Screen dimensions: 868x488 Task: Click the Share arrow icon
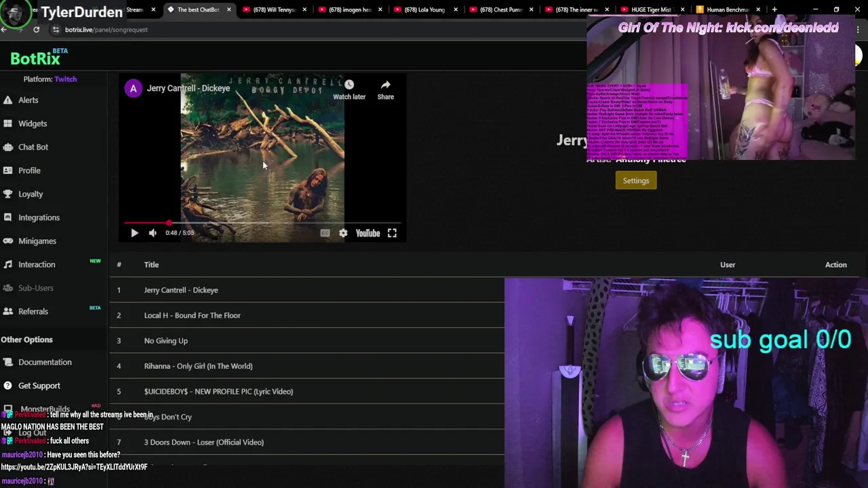(385, 85)
